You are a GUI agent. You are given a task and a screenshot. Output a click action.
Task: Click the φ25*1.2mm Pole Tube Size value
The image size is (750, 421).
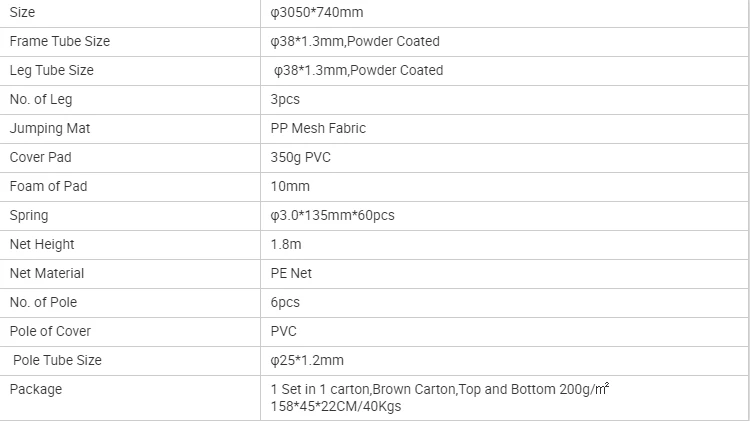[x=307, y=360]
